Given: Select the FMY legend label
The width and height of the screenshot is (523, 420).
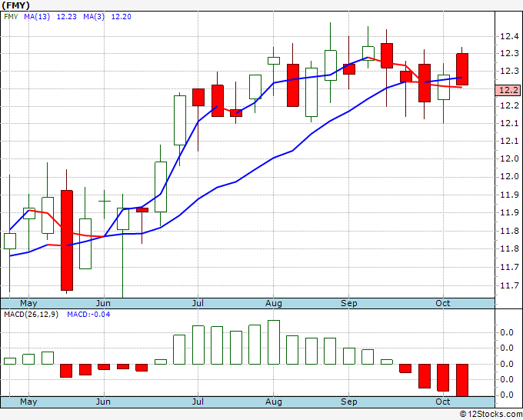Looking at the screenshot, I should pos(11,17).
